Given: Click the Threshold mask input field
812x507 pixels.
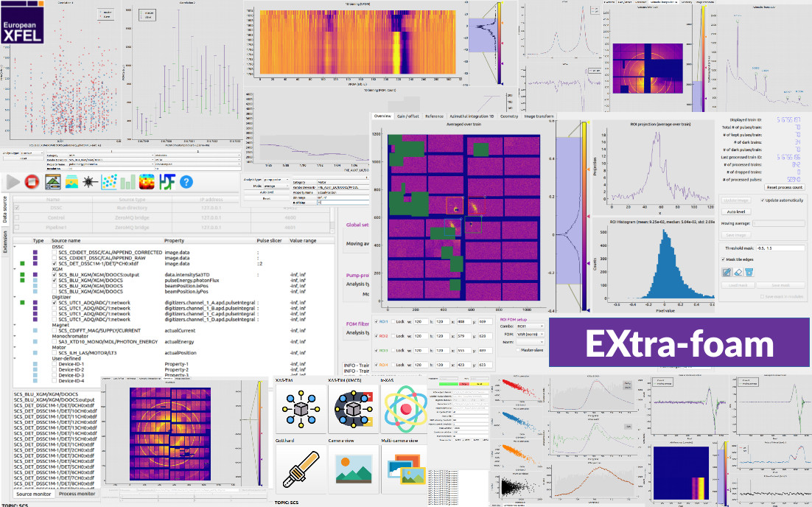Looking at the screenshot, I should [780, 248].
